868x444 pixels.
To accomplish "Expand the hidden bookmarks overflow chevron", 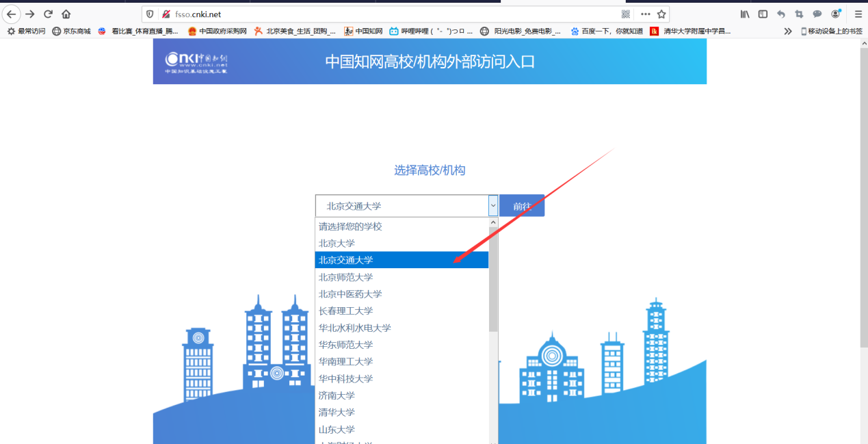I will tap(788, 31).
